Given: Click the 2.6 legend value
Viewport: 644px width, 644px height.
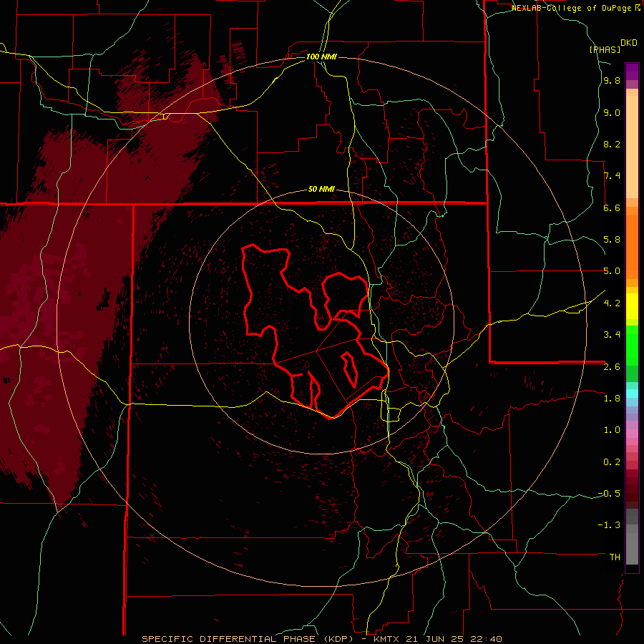Looking at the screenshot, I should pyautogui.click(x=612, y=367).
